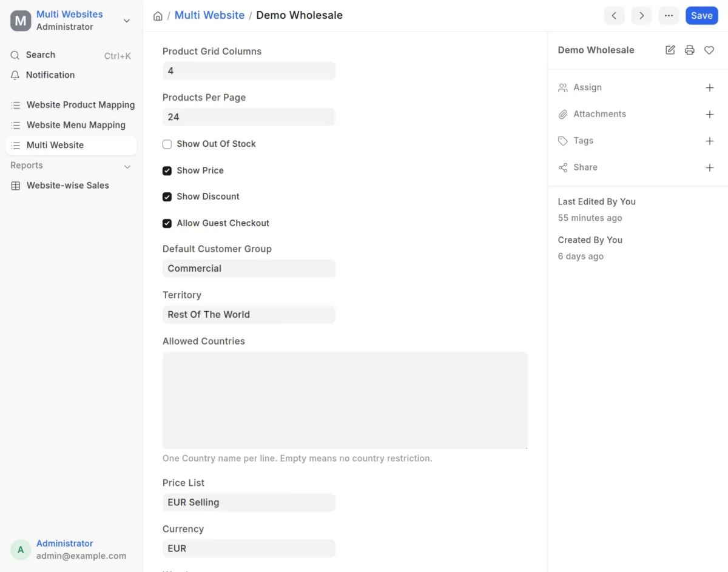
Task: Click the Assign label in sidebar
Action: click(587, 87)
